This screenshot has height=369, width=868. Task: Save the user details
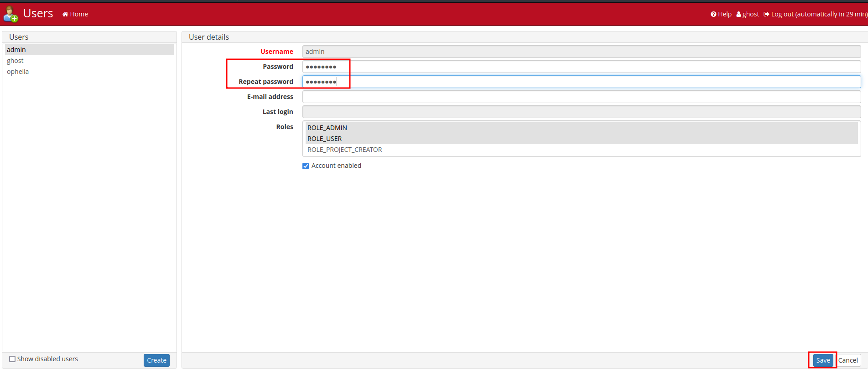[x=823, y=360]
